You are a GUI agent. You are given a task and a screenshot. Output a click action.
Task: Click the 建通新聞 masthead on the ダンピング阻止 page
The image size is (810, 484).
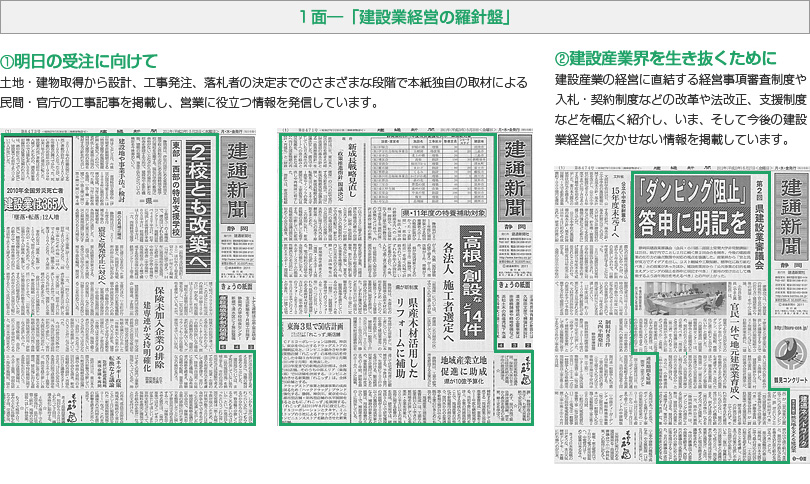click(791, 217)
